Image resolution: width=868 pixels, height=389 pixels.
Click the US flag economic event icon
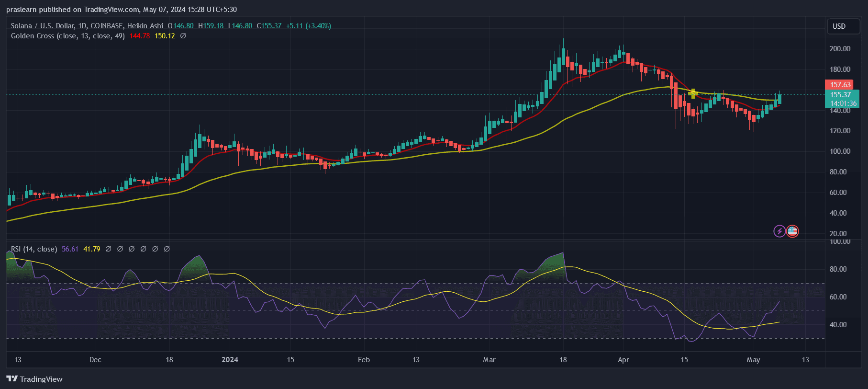pos(792,231)
